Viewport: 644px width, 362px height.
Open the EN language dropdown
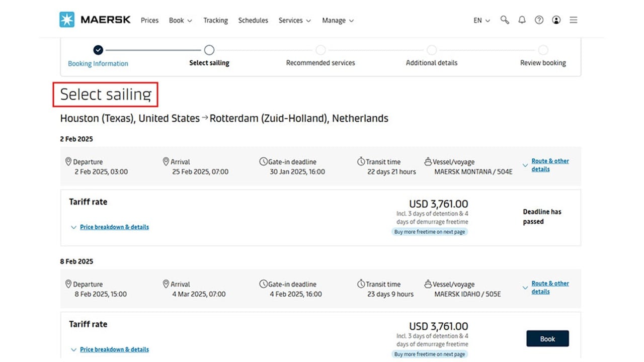pos(480,20)
